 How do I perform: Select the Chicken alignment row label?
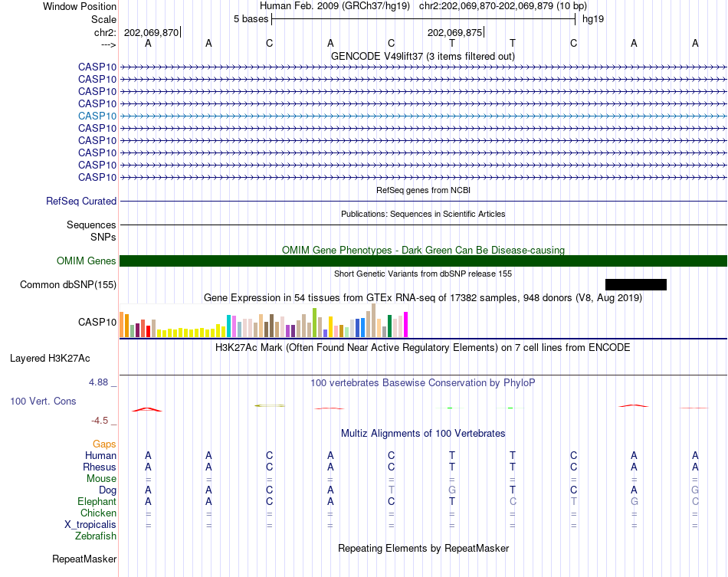(x=98, y=513)
